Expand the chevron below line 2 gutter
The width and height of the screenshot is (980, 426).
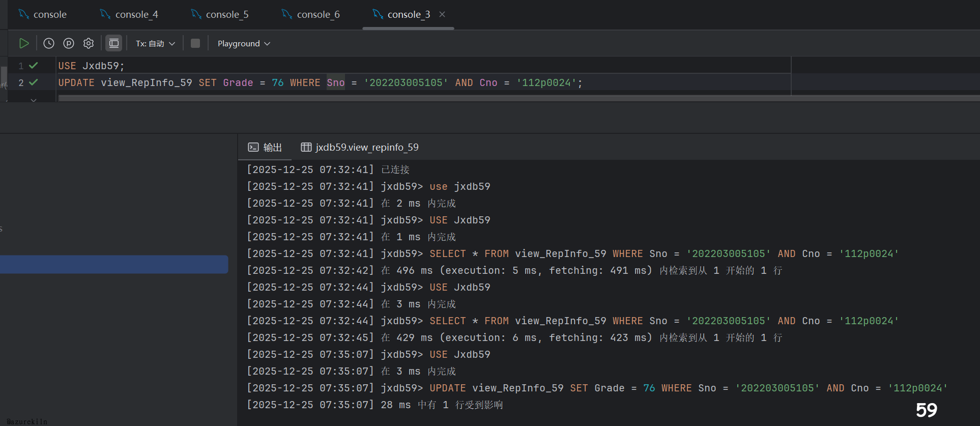click(x=34, y=100)
